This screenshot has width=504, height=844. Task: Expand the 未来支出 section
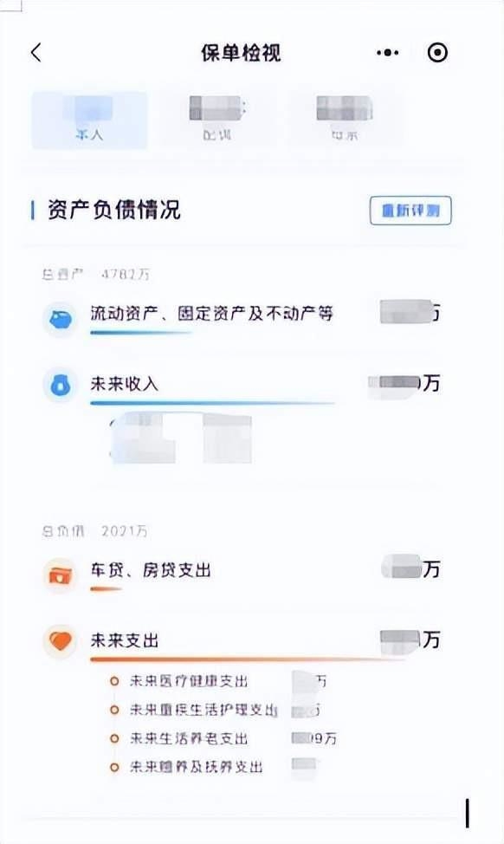(x=242, y=642)
